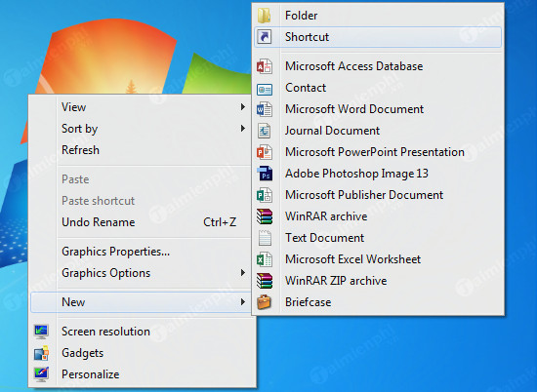Click the Briefcase icon
537x392 pixels.
tap(264, 302)
